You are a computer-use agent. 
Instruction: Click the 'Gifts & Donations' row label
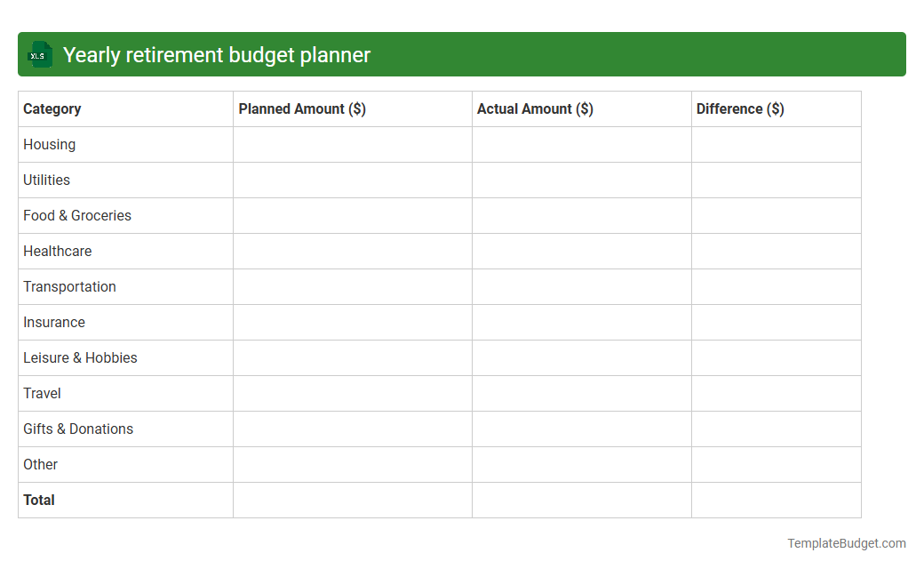(77, 429)
